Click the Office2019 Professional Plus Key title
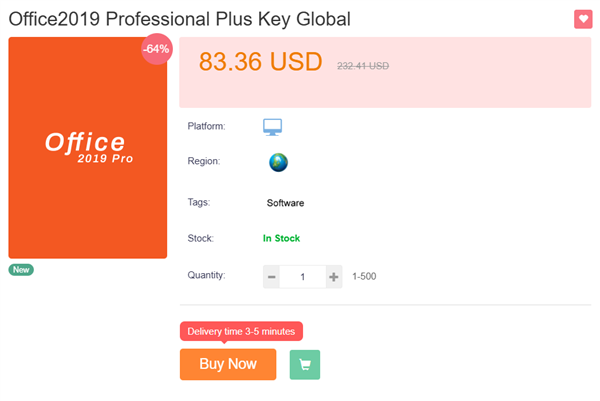Viewport: 600px width, 401px height. (194, 20)
